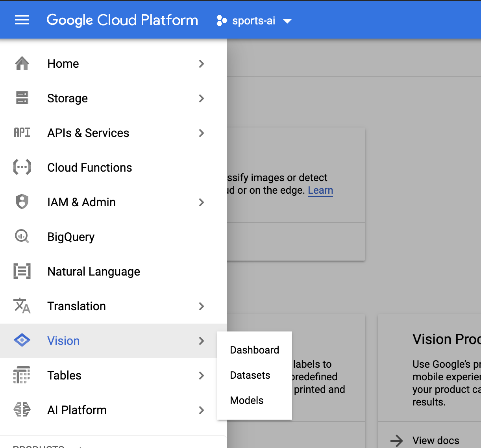Click the Natural Language document icon
The image size is (481, 448).
[x=22, y=271]
